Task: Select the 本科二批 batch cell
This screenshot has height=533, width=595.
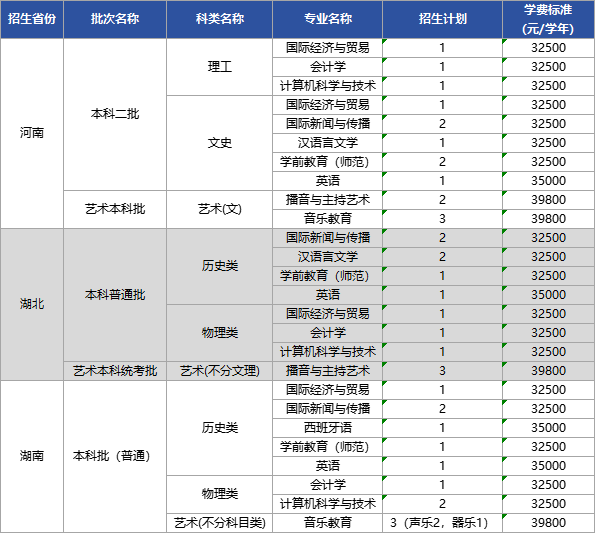Action: tap(115, 114)
